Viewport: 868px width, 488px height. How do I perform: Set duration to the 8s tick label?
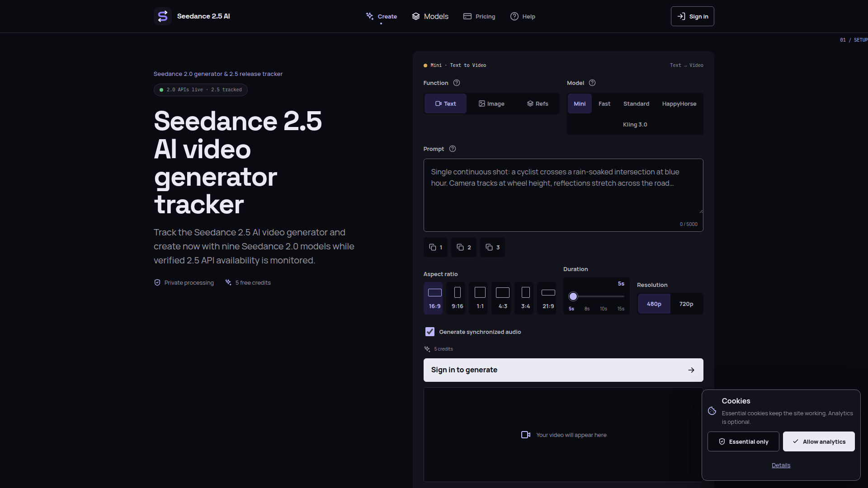[x=587, y=309]
